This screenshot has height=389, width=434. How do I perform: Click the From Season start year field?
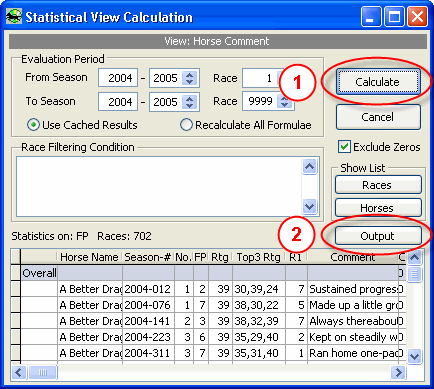118,78
